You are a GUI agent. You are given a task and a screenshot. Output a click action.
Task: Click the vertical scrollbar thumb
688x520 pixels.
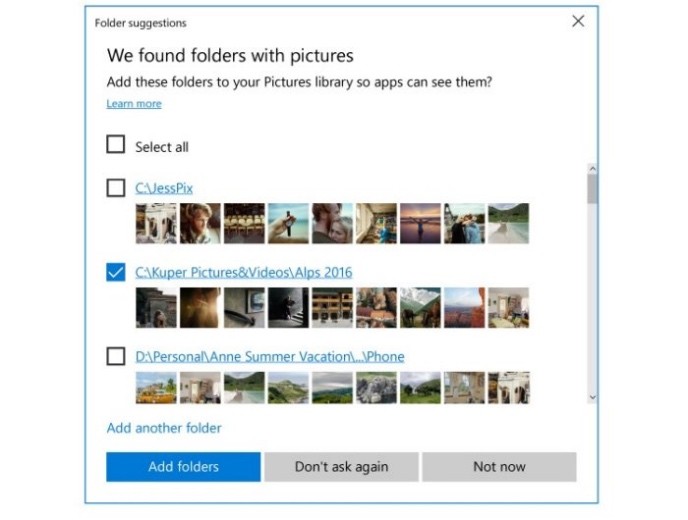pos(592,190)
